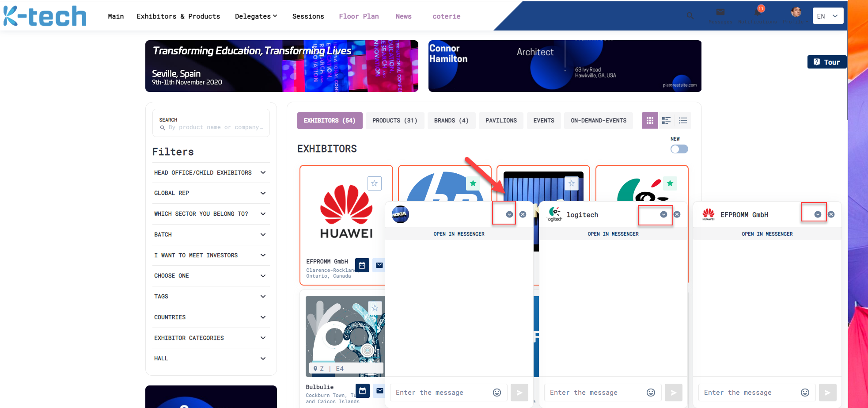Open the News navigation link
868x408 pixels.
[x=403, y=16]
